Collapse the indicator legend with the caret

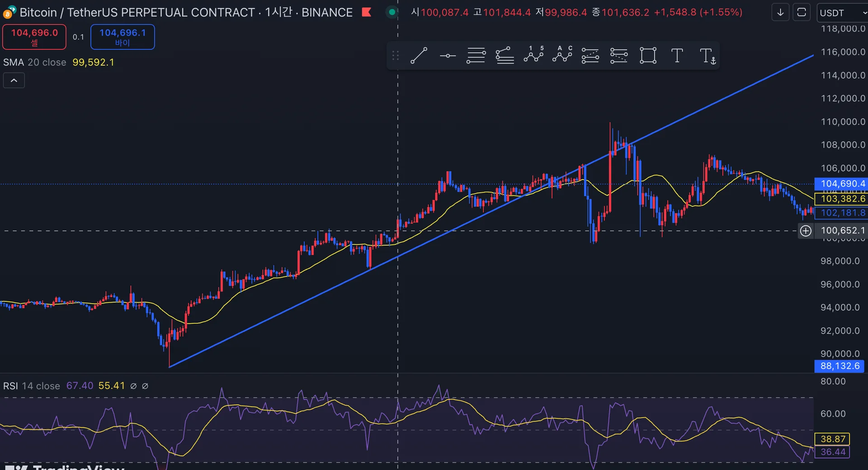14,81
